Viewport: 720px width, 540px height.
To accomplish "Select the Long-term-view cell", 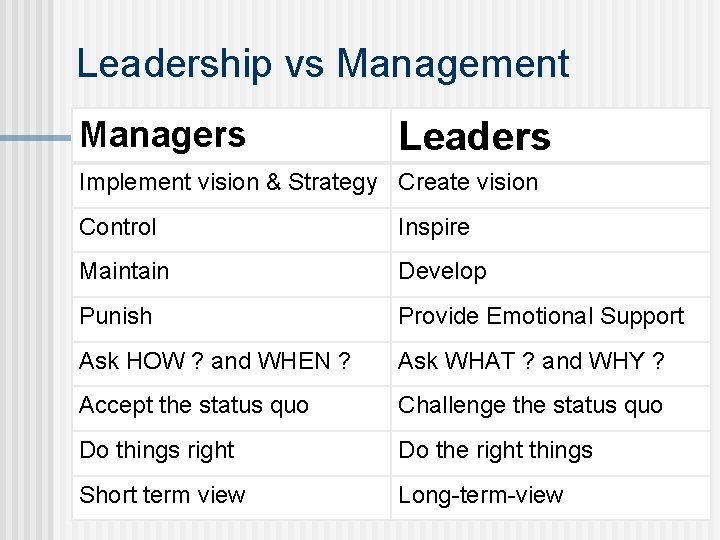I will click(480, 495).
